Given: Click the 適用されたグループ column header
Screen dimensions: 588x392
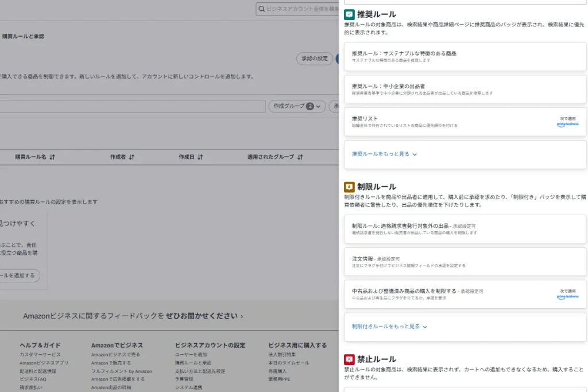Looking at the screenshot, I should pyautogui.click(x=271, y=157).
